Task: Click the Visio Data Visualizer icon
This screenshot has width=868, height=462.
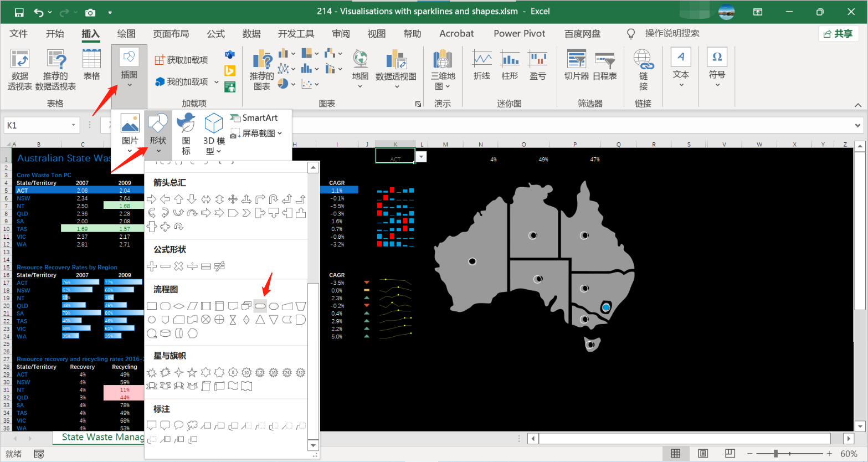Action: click(230, 55)
